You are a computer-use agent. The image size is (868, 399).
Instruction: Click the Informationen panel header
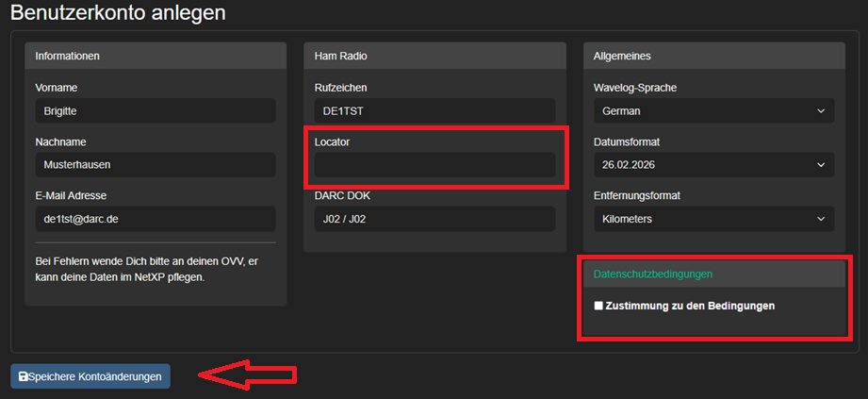coord(156,56)
